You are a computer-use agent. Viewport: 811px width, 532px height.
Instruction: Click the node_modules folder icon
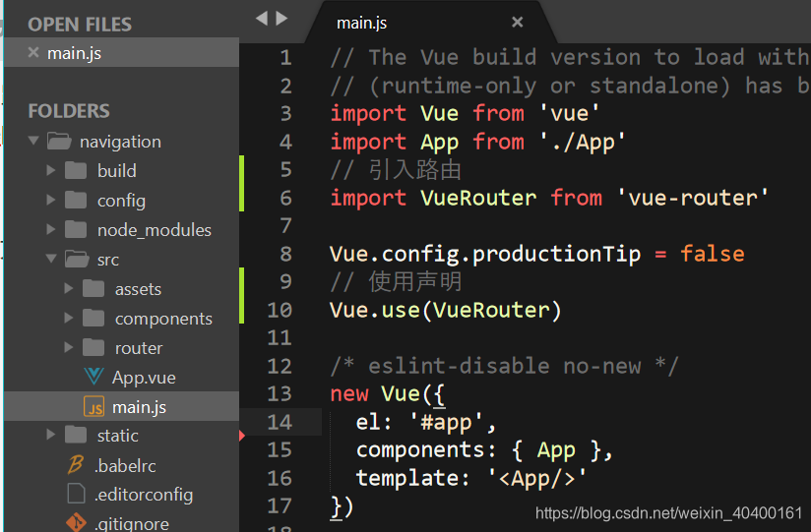[x=76, y=229]
